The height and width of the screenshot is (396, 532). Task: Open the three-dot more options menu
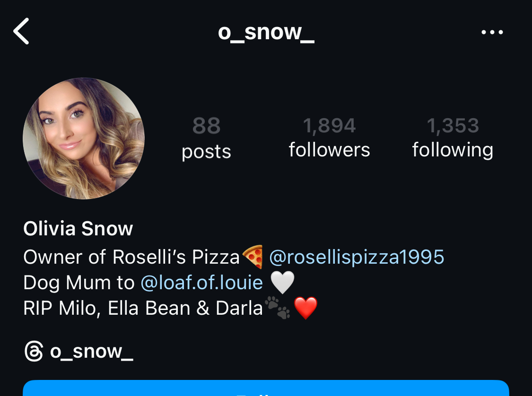pos(492,32)
